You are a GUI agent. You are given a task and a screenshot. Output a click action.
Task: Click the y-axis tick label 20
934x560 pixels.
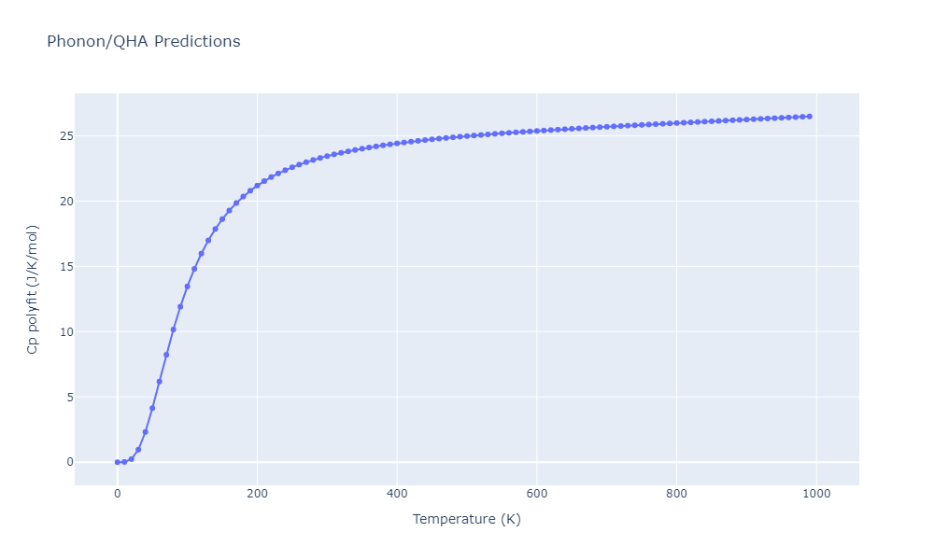tap(66, 202)
